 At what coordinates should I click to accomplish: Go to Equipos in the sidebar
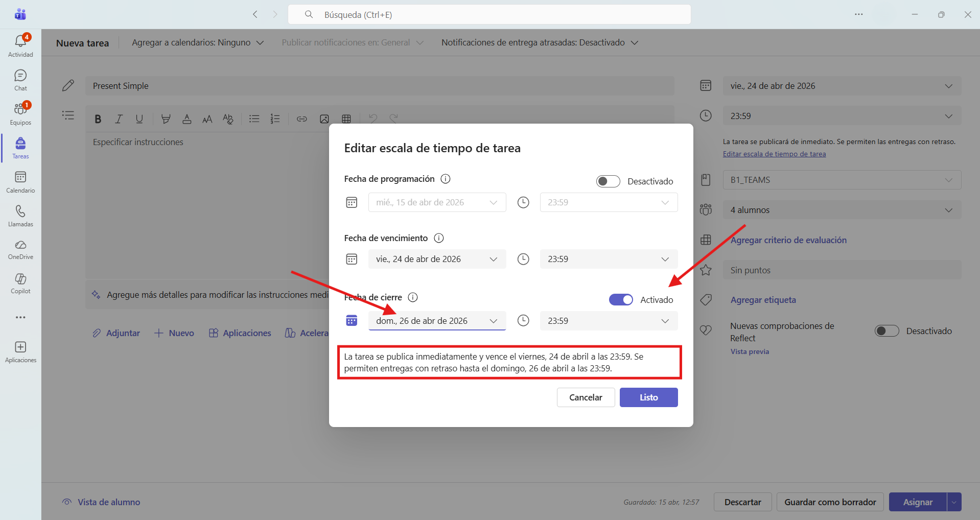tap(20, 114)
